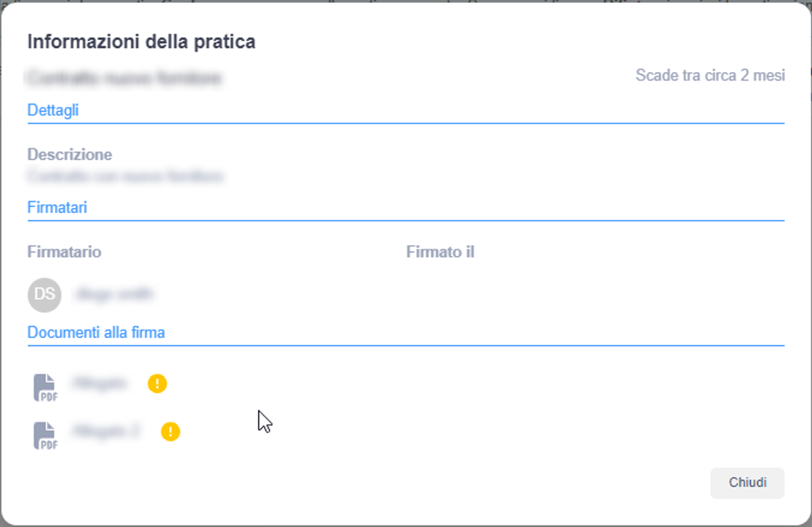Open the Firmatari section header

point(57,207)
